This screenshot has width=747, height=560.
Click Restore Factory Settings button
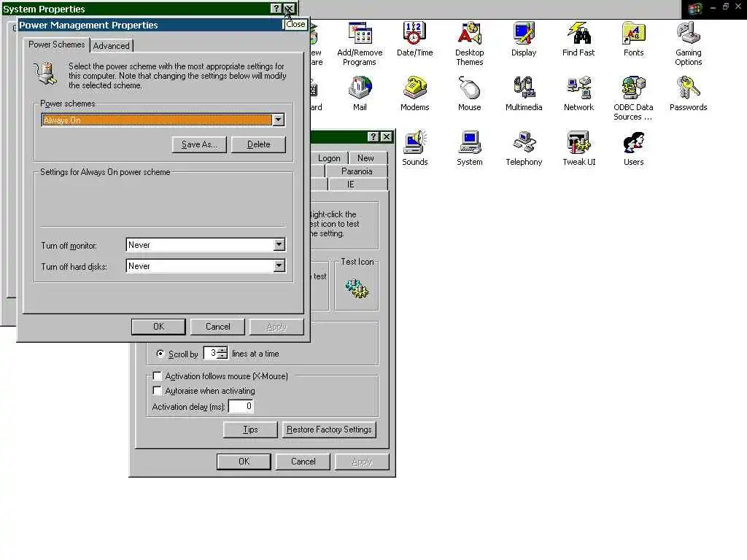tap(329, 429)
